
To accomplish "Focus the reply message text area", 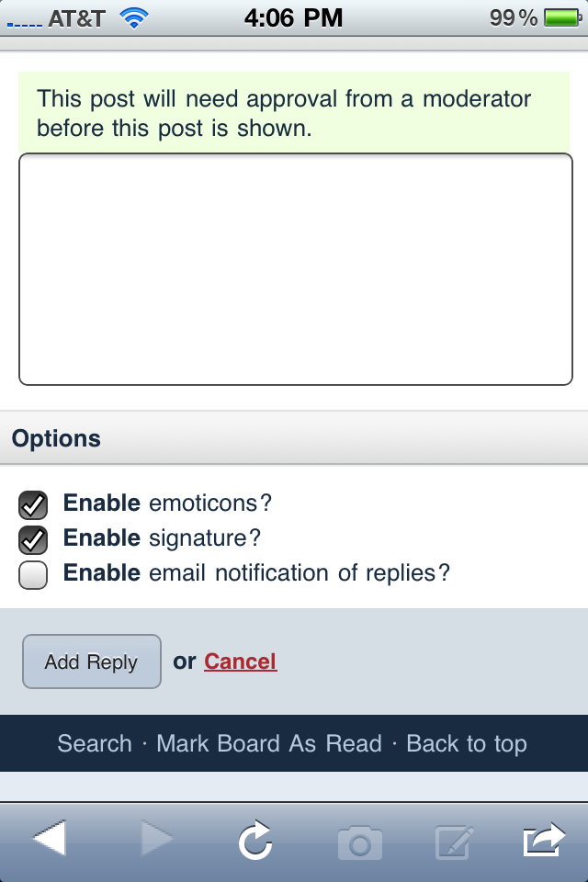I will [295, 269].
